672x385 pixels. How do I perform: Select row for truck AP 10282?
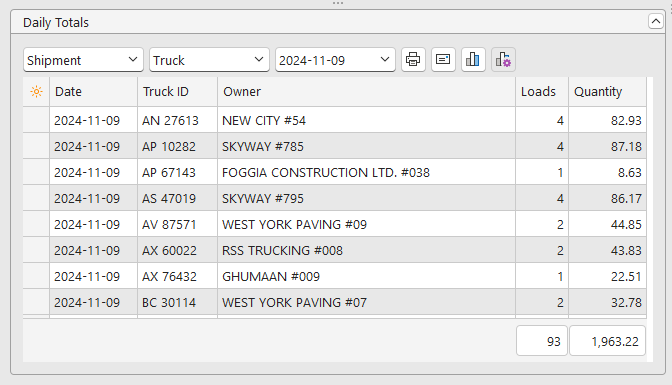pos(334,147)
